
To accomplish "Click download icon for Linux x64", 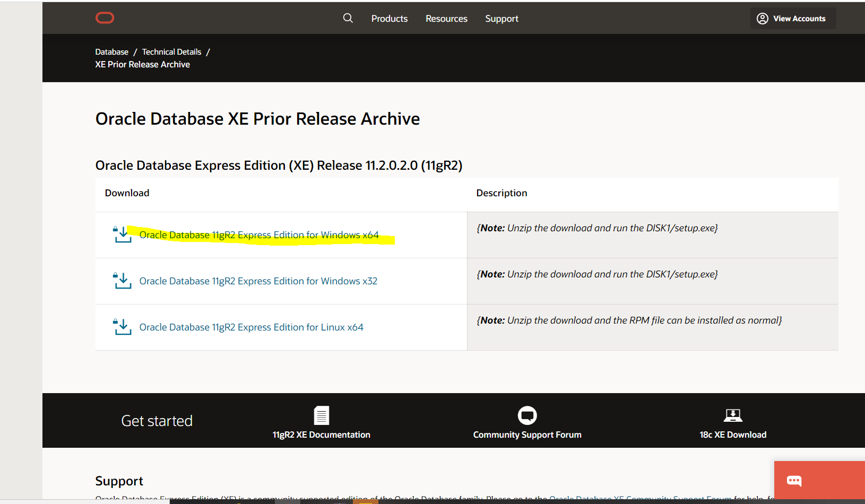I will (x=122, y=327).
